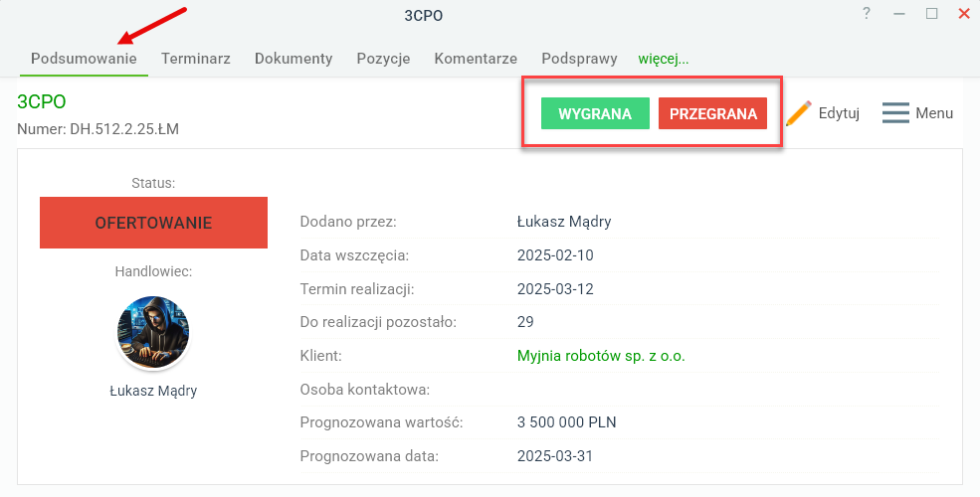Open the Podsumowanie tab
The image size is (980, 497).
[x=84, y=59]
